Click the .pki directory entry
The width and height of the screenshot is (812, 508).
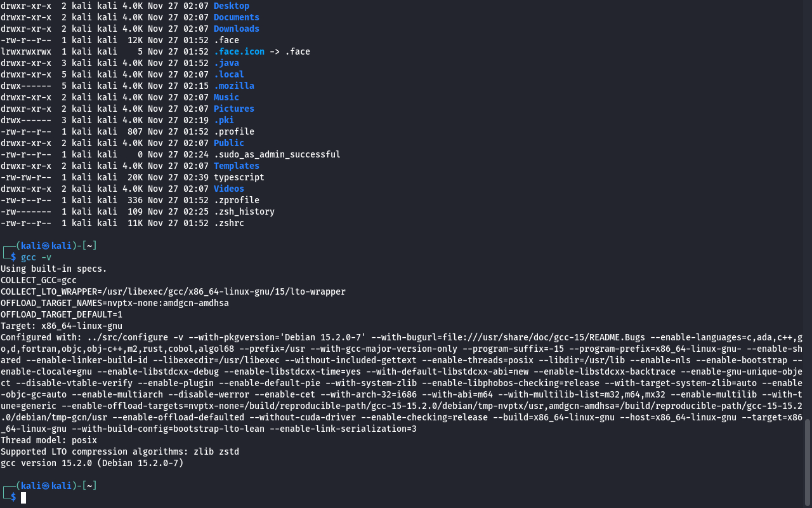223,120
